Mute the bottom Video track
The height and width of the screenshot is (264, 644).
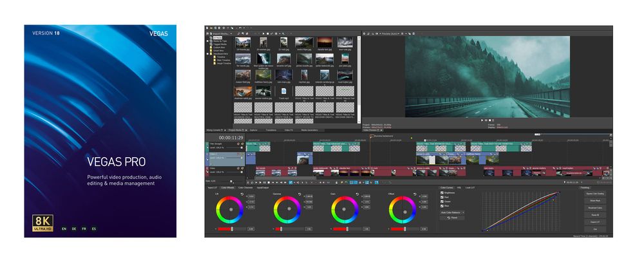tap(238, 168)
